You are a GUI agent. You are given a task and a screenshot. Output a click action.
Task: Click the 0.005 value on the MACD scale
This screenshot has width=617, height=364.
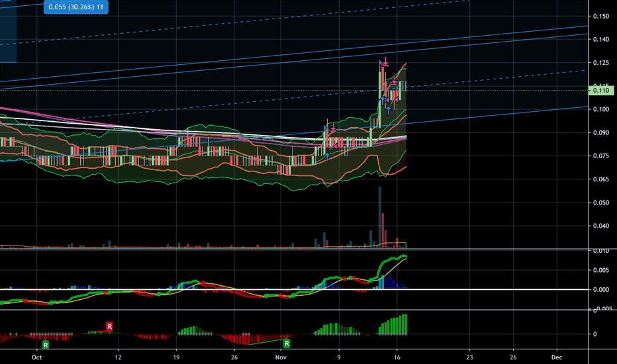(x=601, y=270)
